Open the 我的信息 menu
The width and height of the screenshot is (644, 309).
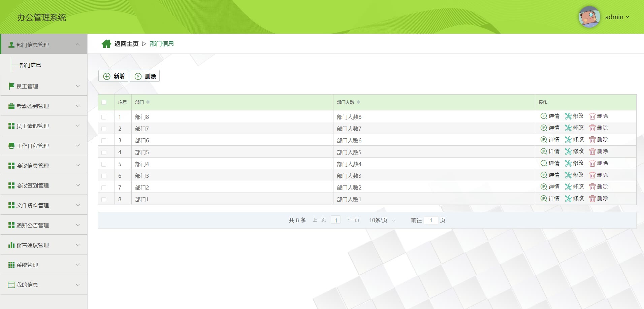point(44,285)
